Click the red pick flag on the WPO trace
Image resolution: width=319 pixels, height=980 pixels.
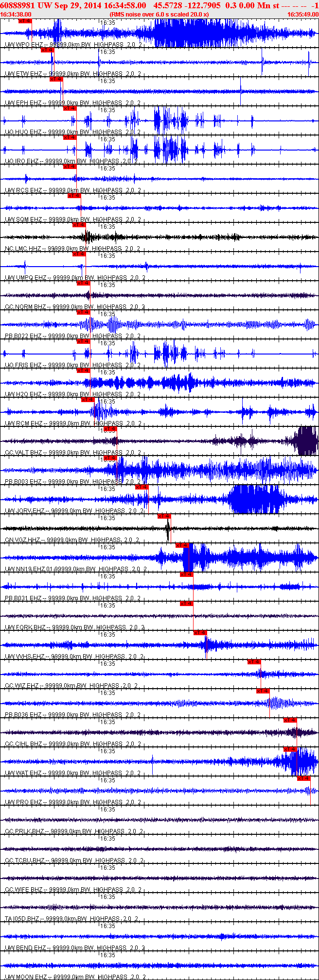click(x=25, y=21)
